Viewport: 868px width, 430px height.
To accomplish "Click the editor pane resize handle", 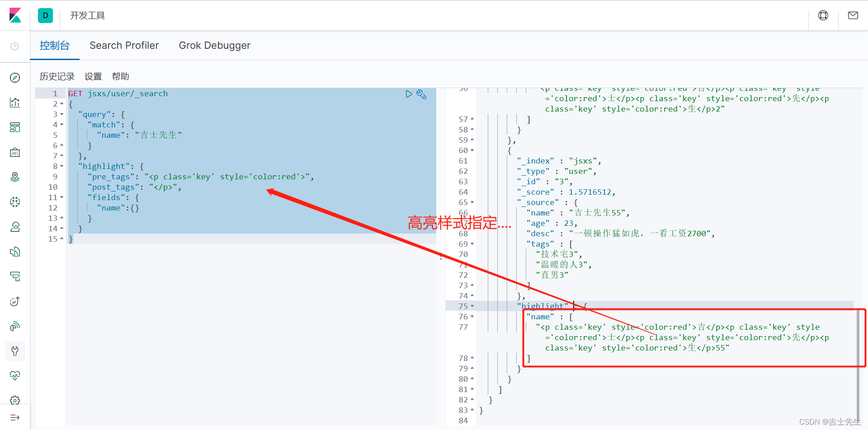I will pyautogui.click(x=441, y=257).
